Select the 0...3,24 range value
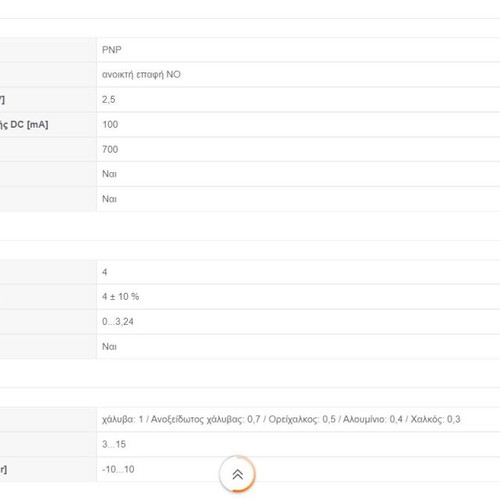This screenshot has height=500, width=500. point(118,322)
